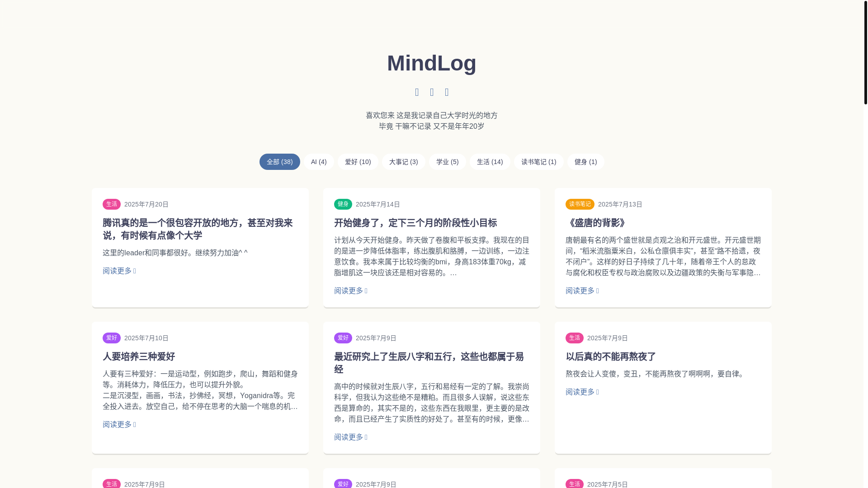Screen dimensions: 868x488
Task: Click 阅读更多 on the 熬夜 post
Action: pos(582,392)
